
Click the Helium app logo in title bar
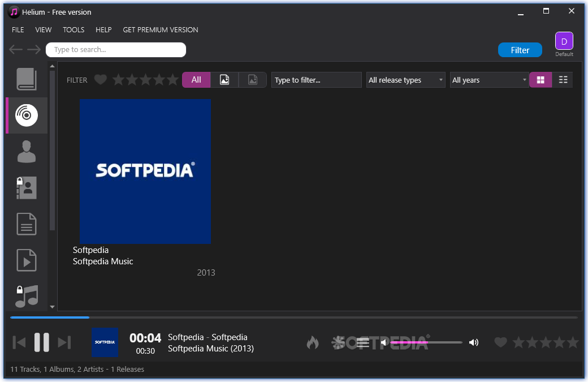click(x=14, y=12)
